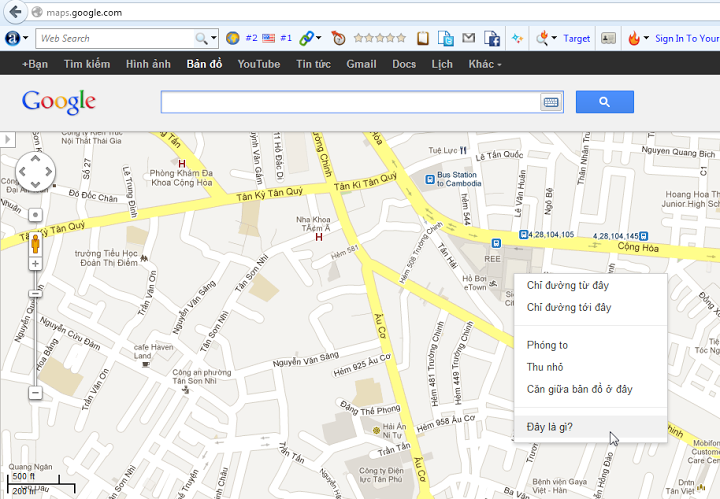Open the YouTube link in Google bar
This screenshot has height=499, width=720.
(x=258, y=64)
